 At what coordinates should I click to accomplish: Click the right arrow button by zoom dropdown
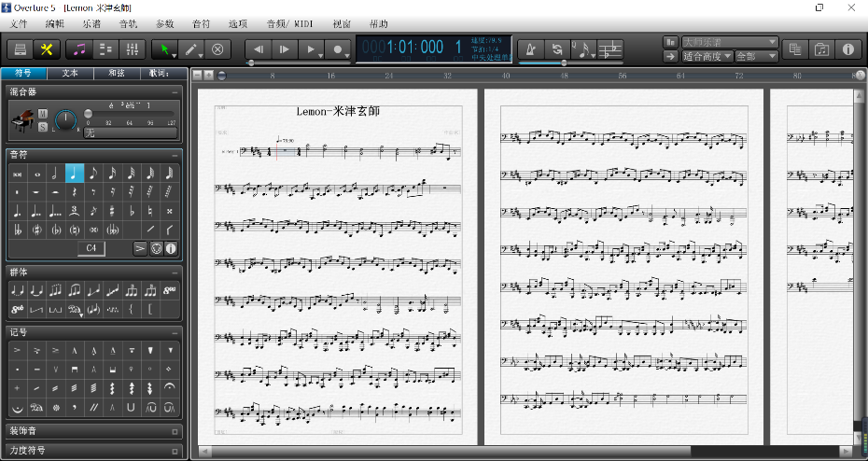click(x=670, y=56)
